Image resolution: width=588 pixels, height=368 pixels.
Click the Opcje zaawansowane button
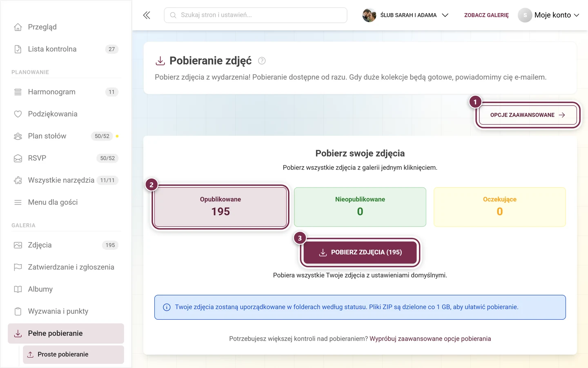pyautogui.click(x=528, y=115)
